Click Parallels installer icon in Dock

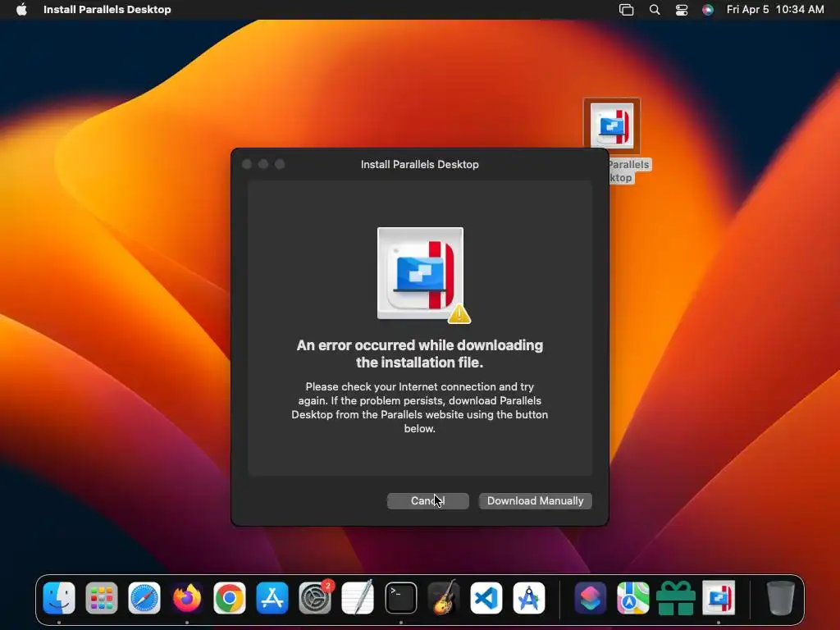coord(719,598)
